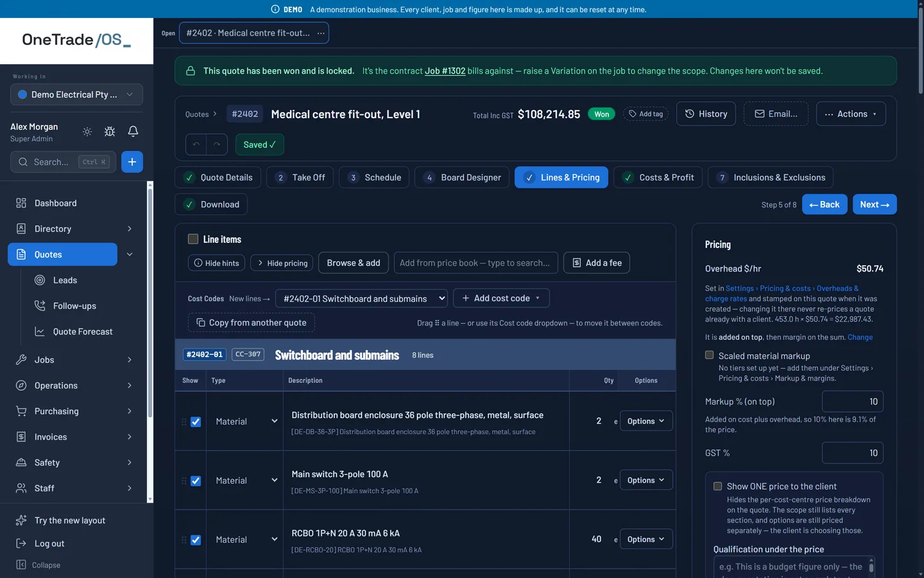Change Type dropdown for Distribution board row
The image size is (924, 578).
tap(246, 421)
